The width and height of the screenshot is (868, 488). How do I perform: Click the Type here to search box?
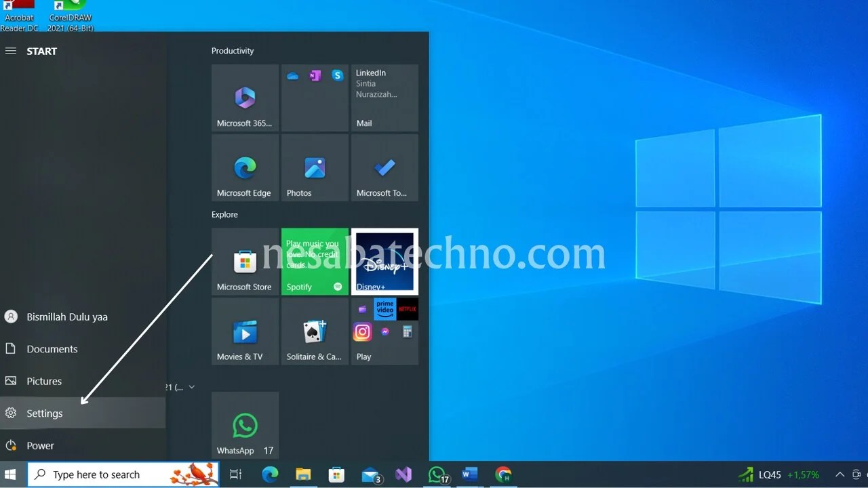(x=123, y=474)
